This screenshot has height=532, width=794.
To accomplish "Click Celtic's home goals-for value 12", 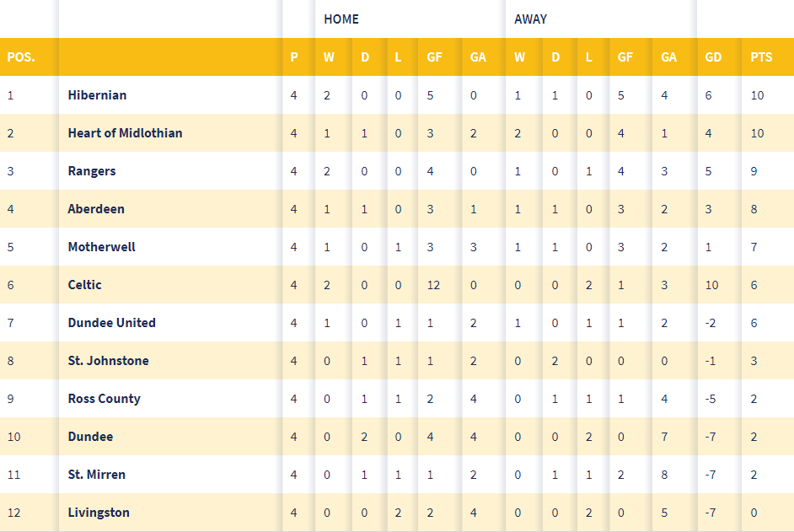I will pos(433,285).
